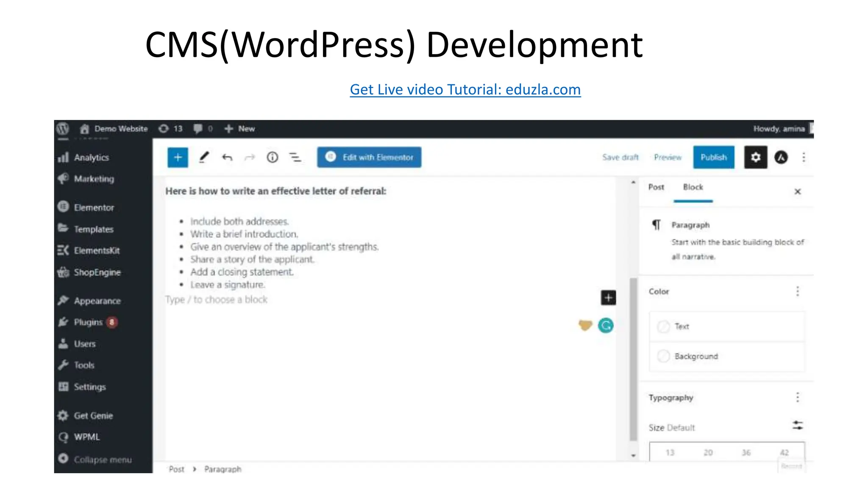This screenshot has height=488, width=868.
Task: Click 'Add a closing statement.' list item
Action: coord(242,272)
